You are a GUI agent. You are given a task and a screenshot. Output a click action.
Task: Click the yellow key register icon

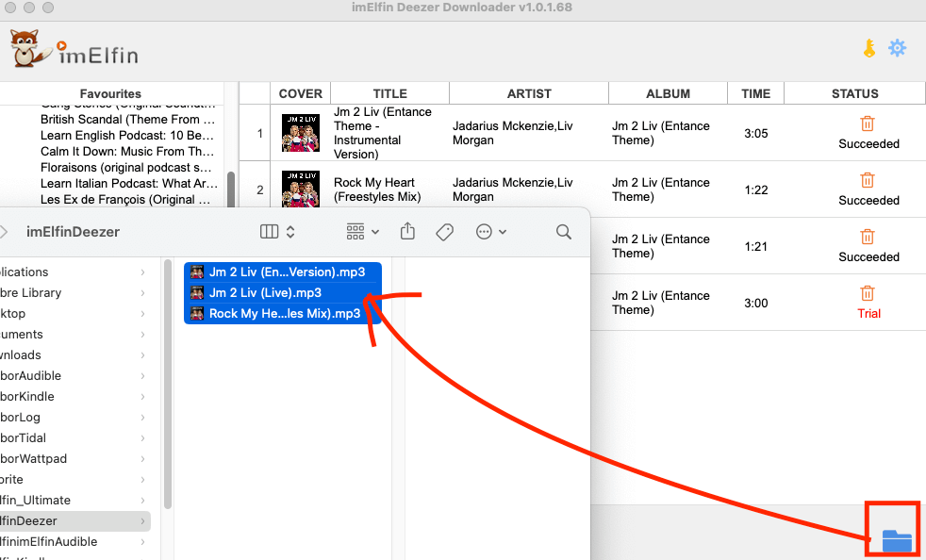[869, 48]
